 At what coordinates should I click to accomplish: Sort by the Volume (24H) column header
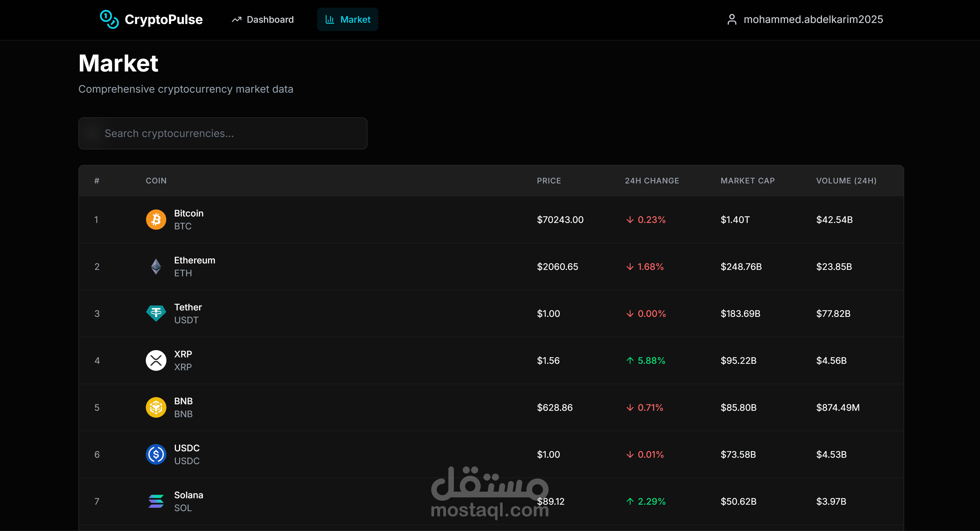coord(846,181)
